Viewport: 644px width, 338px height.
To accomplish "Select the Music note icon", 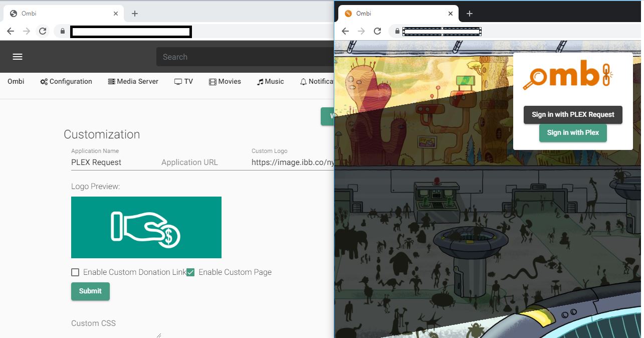I will (x=260, y=81).
